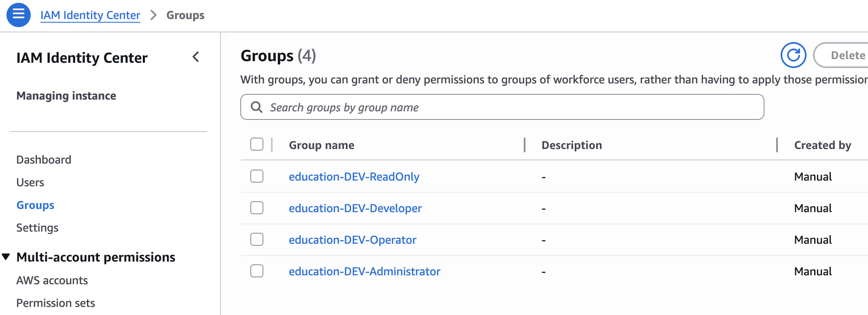Click the Managing instance label

point(66,96)
